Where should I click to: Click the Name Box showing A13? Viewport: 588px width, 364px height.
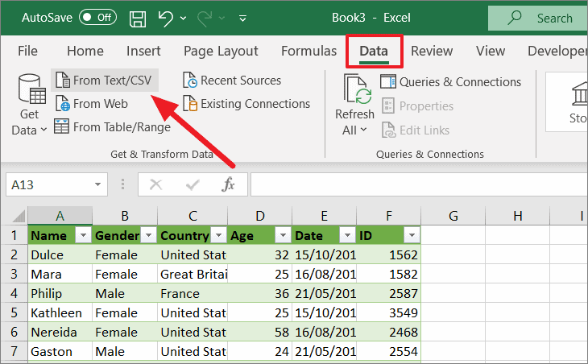tap(48, 185)
